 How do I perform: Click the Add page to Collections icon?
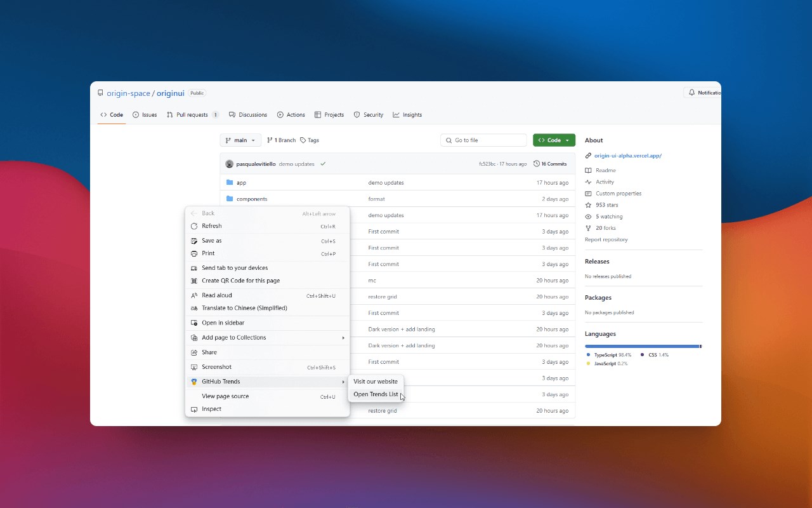[x=194, y=338]
